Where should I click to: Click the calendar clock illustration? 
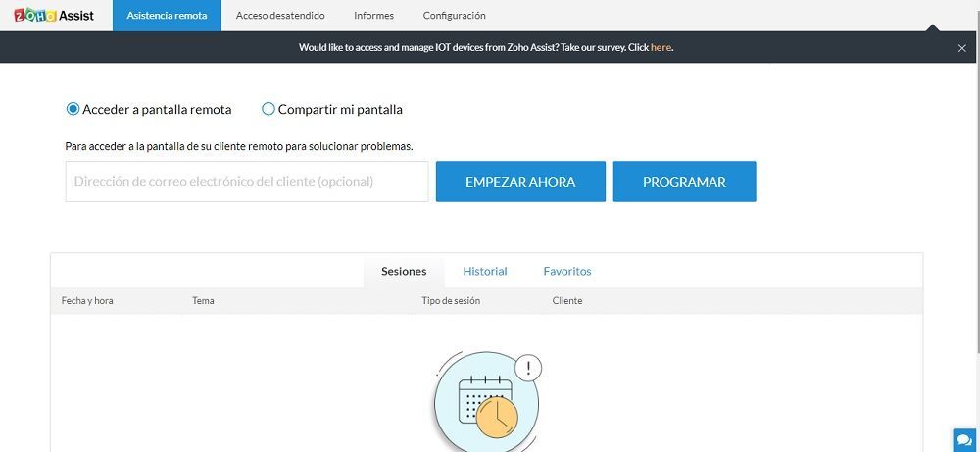click(487, 400)
